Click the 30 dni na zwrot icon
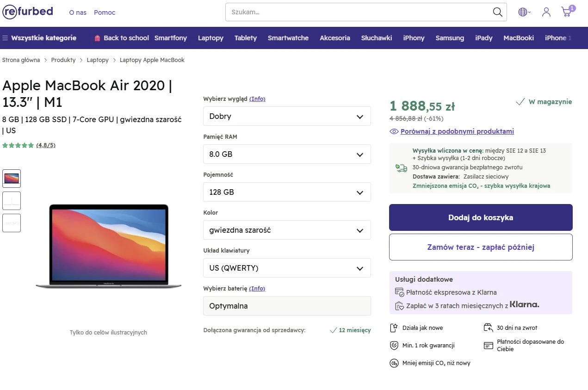Screen dimensions: 588x390 coord(488,328)
